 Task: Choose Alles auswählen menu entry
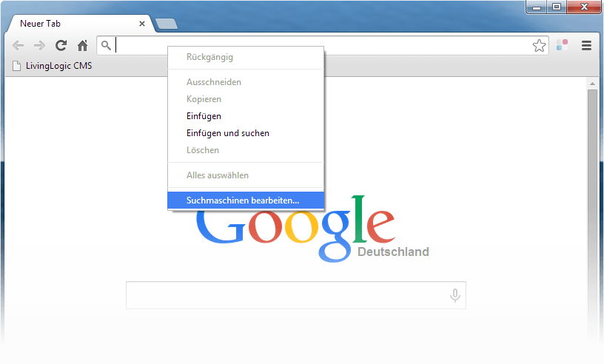[x=246, y=175]
